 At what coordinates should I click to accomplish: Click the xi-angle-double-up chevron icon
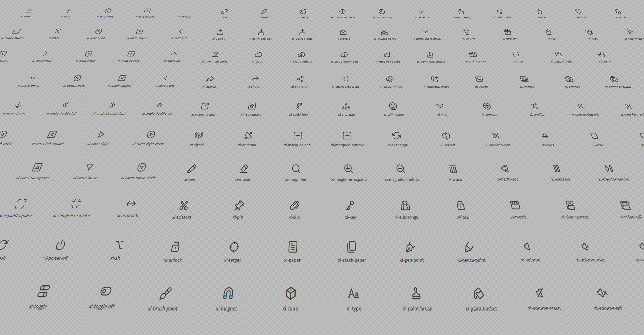point(159,105)
